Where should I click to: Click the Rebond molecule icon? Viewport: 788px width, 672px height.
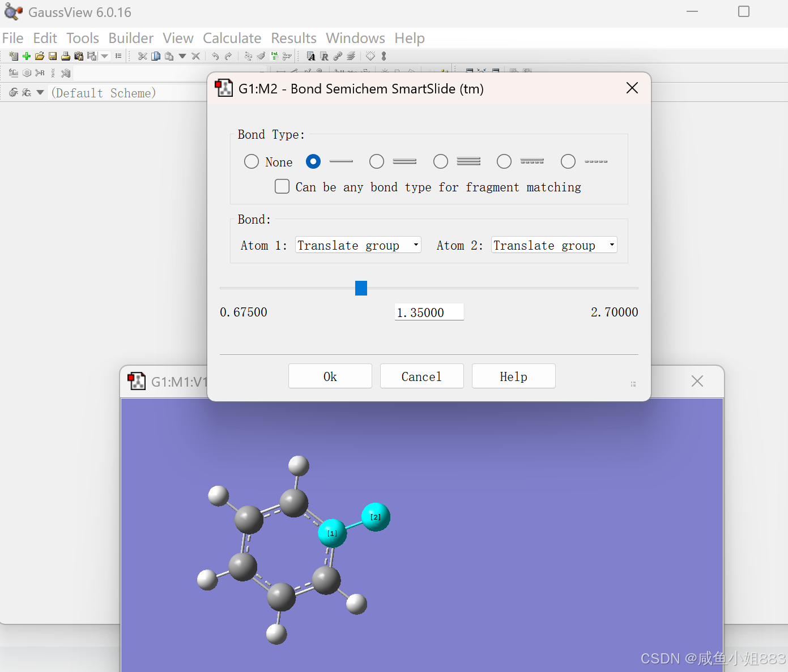pyautogui.click(x=248, y=56)
